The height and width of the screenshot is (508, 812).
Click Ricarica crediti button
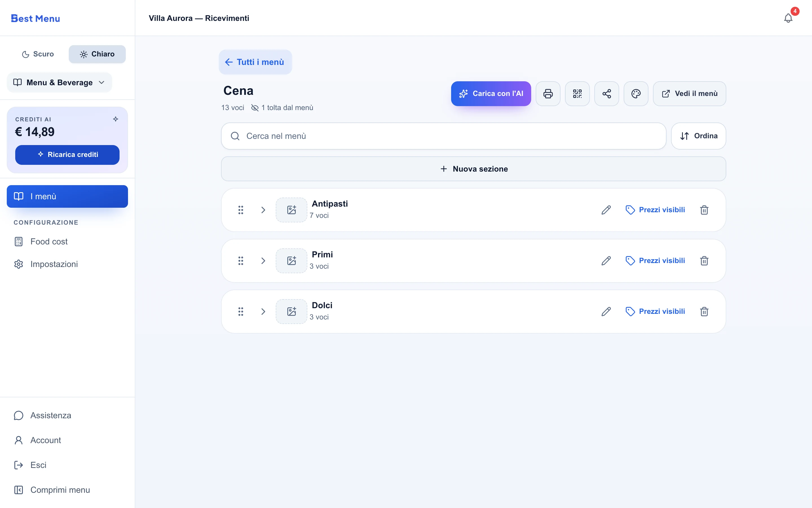coord(67,155)
